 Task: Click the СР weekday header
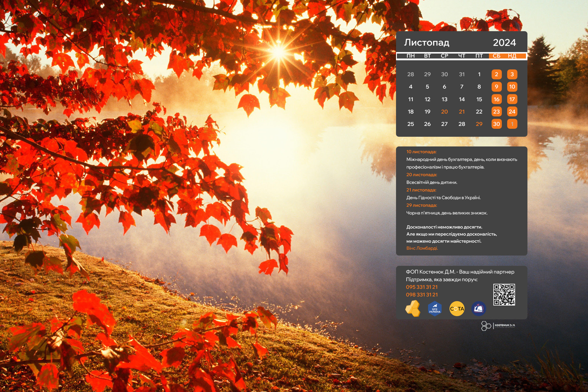point(445,56)
